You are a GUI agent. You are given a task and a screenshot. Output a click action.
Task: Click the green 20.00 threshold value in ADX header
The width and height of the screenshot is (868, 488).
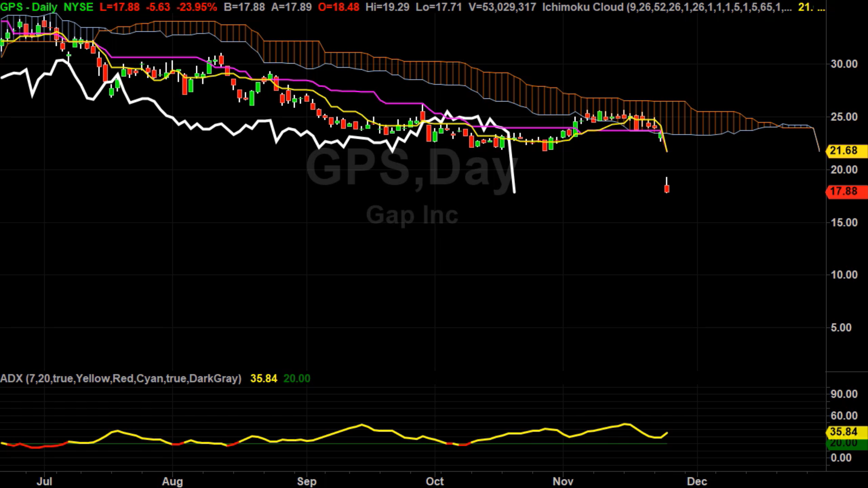tap(297, 379)
